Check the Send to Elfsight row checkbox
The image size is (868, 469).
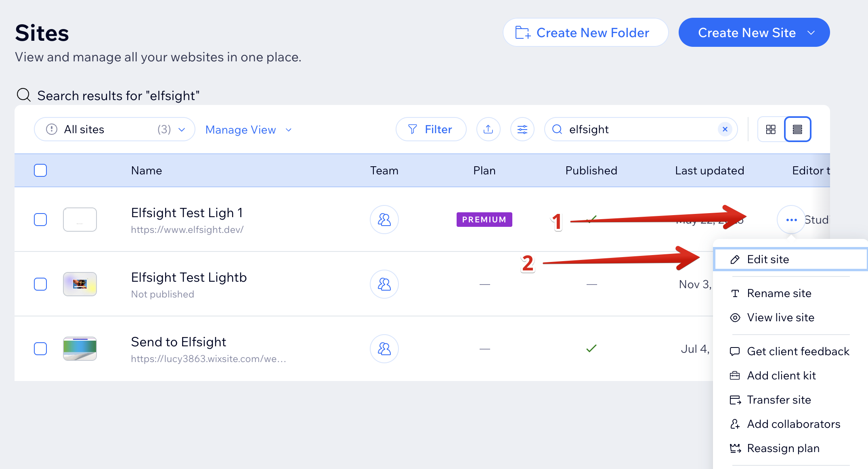40,349
